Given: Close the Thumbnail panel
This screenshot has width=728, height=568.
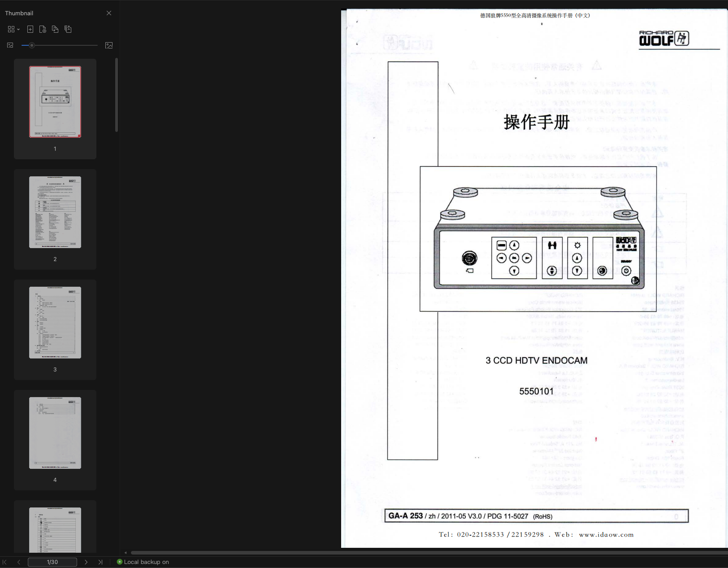Looking at the screenshot, I should pyautogui.click(x=108, y=13).
